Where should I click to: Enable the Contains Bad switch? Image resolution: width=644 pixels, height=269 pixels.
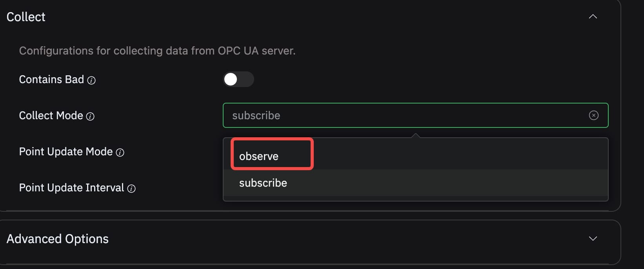238,79
